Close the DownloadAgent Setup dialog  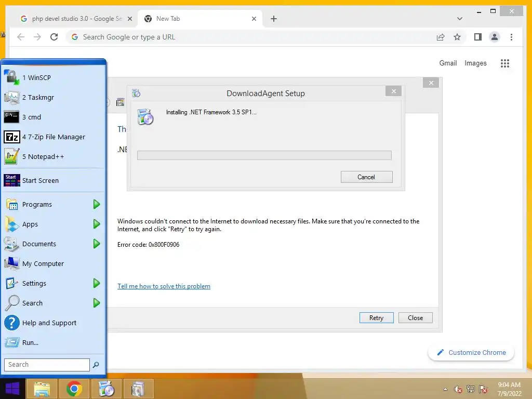point(394,91)
